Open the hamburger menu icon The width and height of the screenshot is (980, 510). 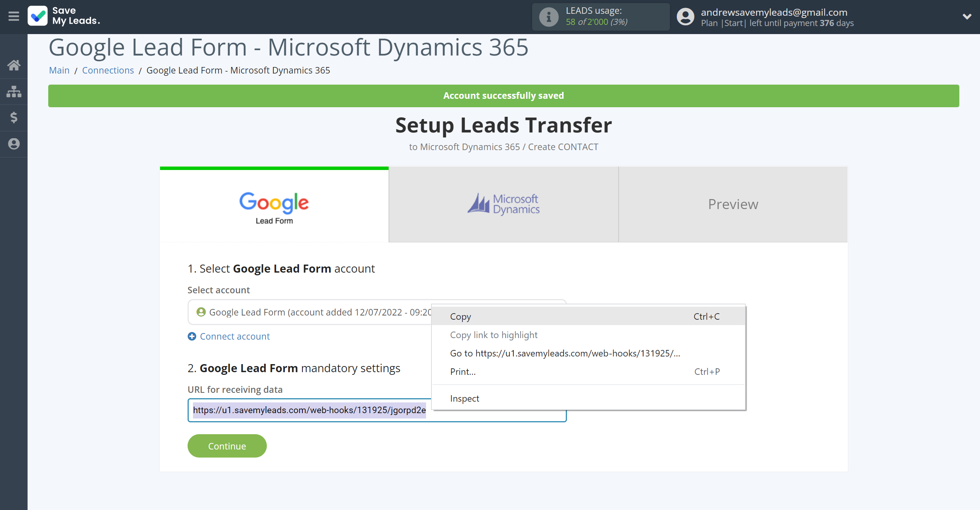[x=14, y=16]
